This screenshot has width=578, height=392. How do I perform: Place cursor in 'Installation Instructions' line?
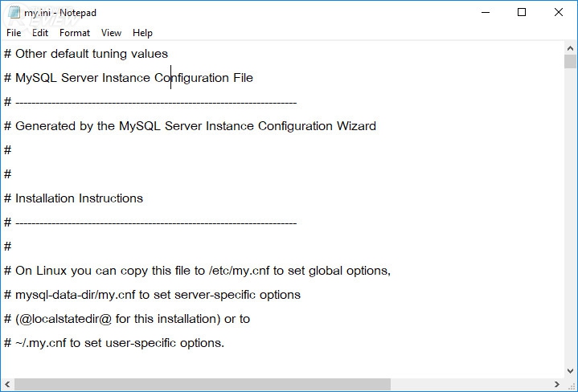(x=79, y=198)
